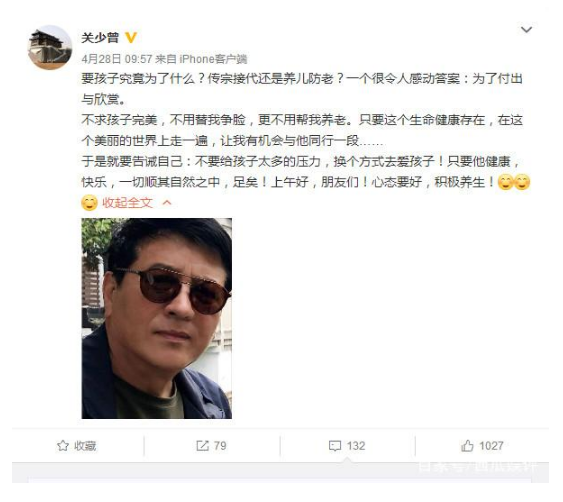Click the comment bubble icon
The width and height of the screenshot is (563, 502).
tap(335, 446)
